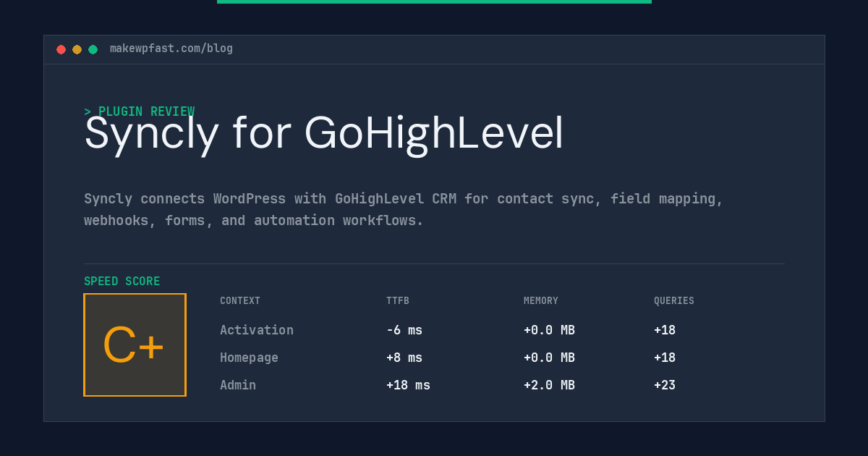868x456 pixels.
Task: Click the C+ speed score badge
Action: click(135, 345)
